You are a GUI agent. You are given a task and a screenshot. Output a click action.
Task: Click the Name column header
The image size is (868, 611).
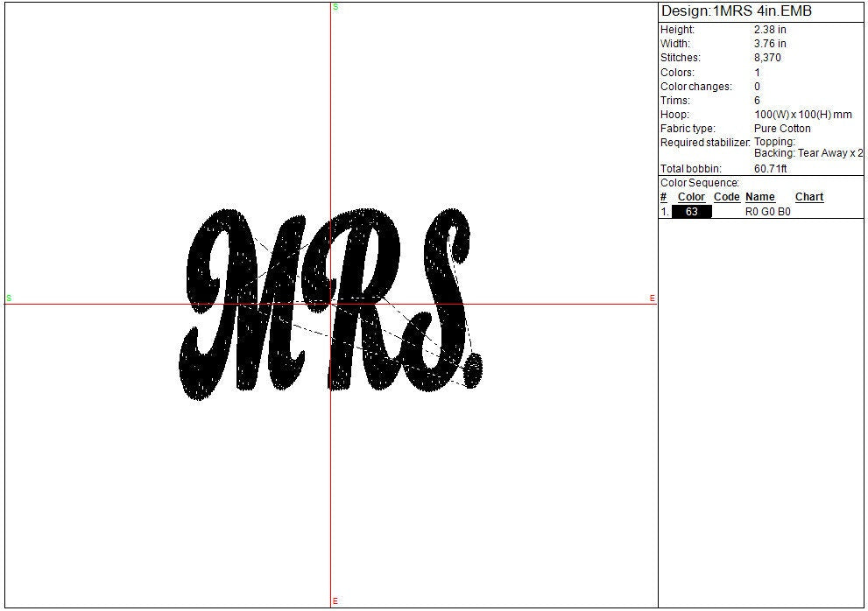[759, 197]
